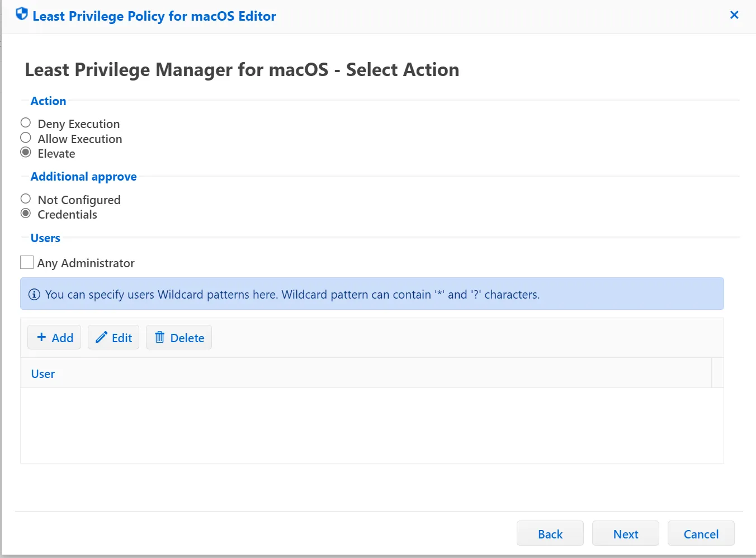Edit the selected user entry
This screenshot has width=756, height=558.
[114, 337]
